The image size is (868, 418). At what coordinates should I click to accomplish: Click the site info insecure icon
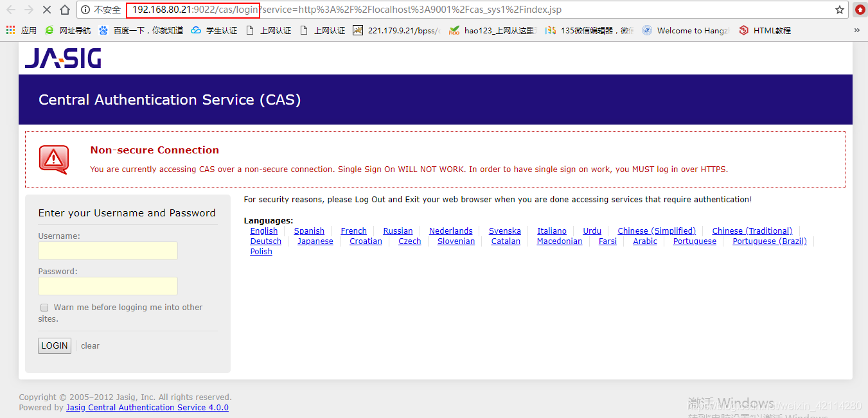coord(85,10)
